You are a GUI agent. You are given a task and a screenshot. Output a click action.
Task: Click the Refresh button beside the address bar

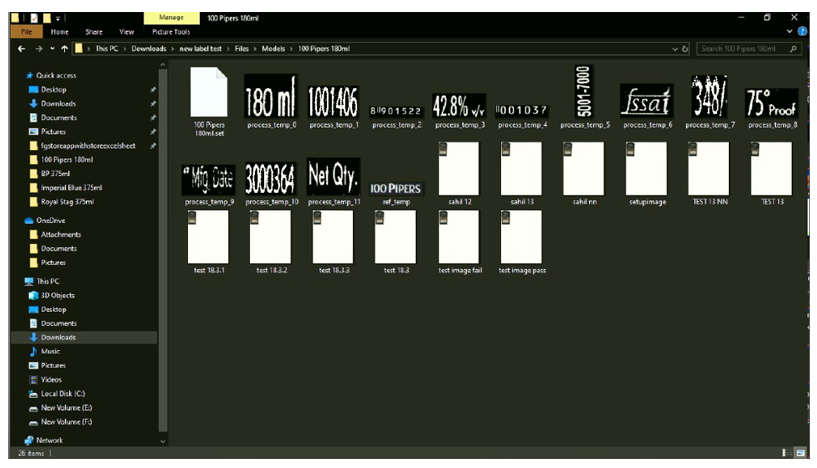(686, 48)
